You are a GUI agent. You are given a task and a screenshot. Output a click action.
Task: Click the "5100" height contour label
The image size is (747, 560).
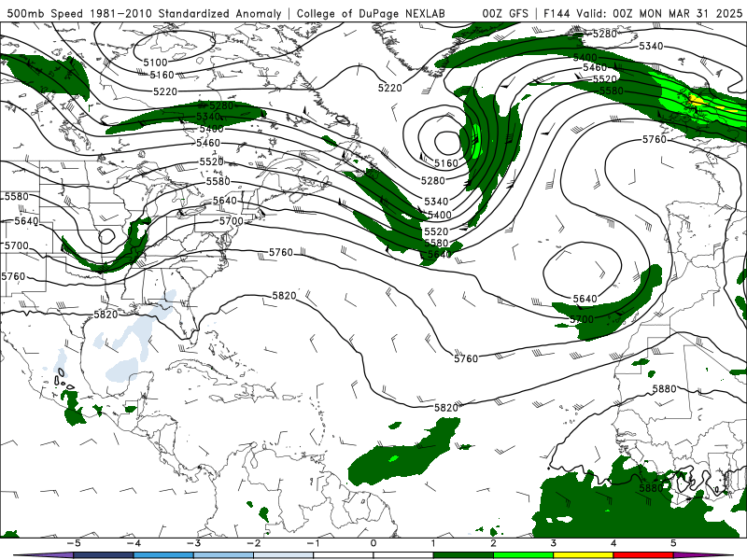click(x=155, y=63)
